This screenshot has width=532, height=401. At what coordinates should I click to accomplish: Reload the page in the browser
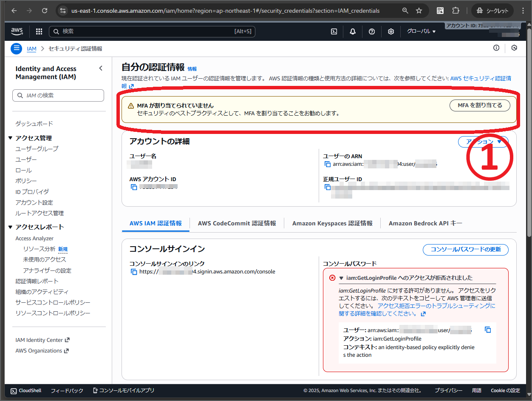pyautogui.click(x=45, y=11)
